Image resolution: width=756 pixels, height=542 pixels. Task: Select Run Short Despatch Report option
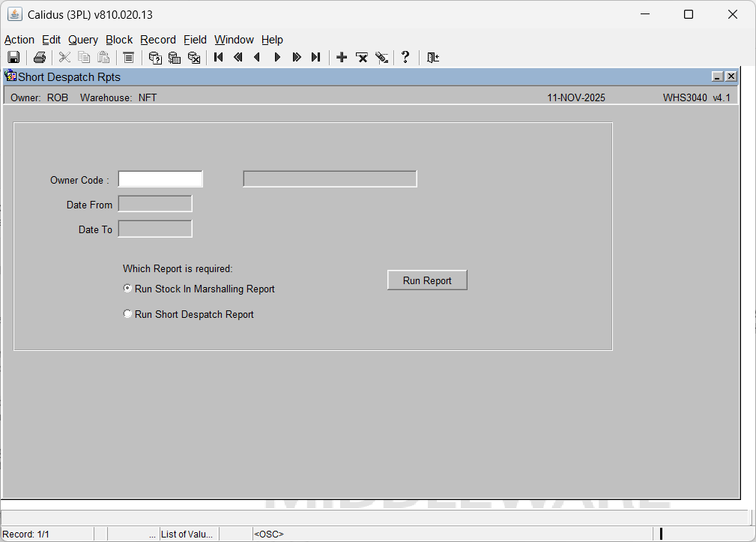[127, 314]
